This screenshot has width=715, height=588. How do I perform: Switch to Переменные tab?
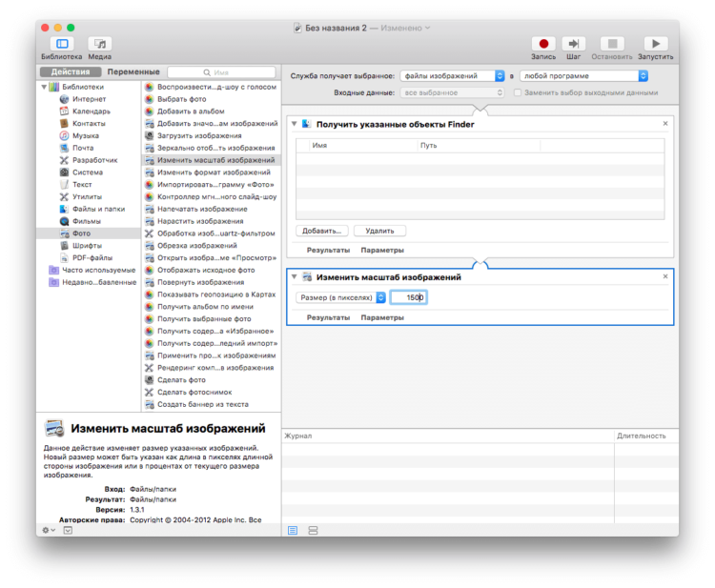coord(133,71)
